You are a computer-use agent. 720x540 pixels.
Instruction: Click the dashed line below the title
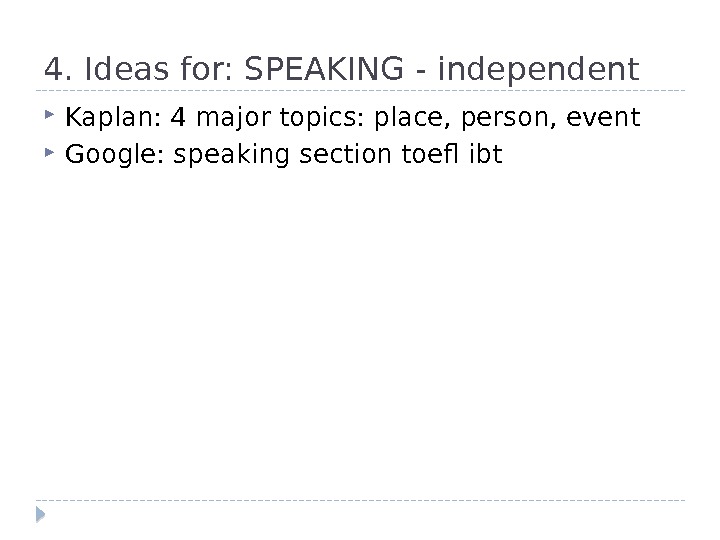[x=360, y=91]
